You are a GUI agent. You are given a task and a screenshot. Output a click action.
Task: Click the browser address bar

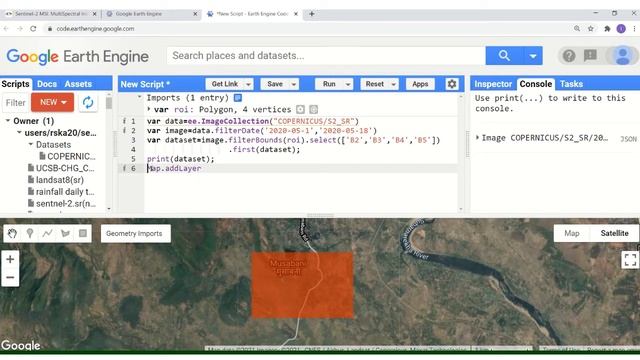306,29
